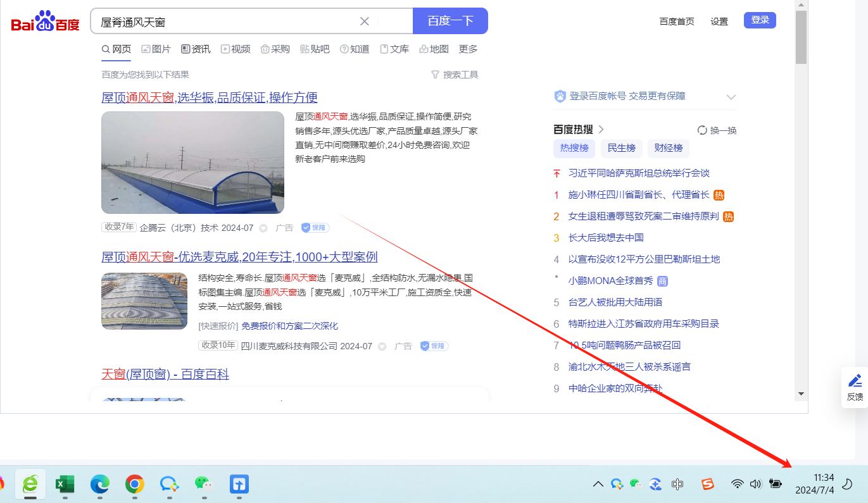
Task: Refresh hot searches with 换一换
Action: pyautogui.click(x=717, y=130)
